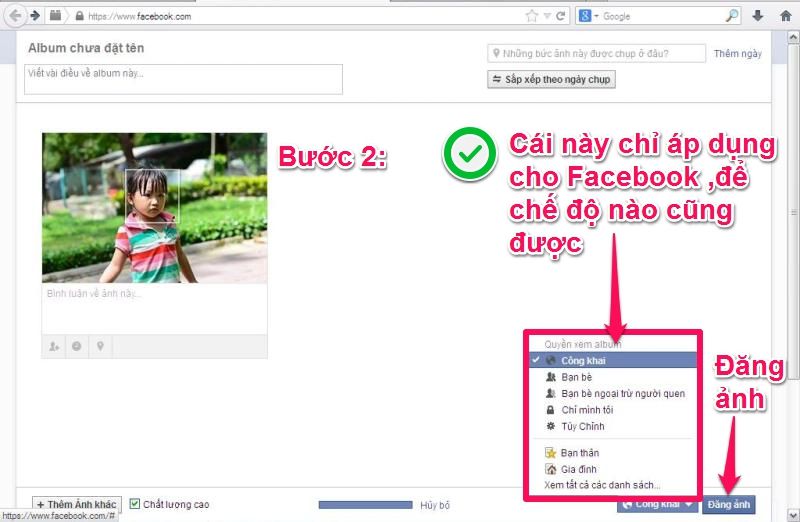Click the tag people icon under the photo
The image size is (800, 522).
(x=54, y=346)
